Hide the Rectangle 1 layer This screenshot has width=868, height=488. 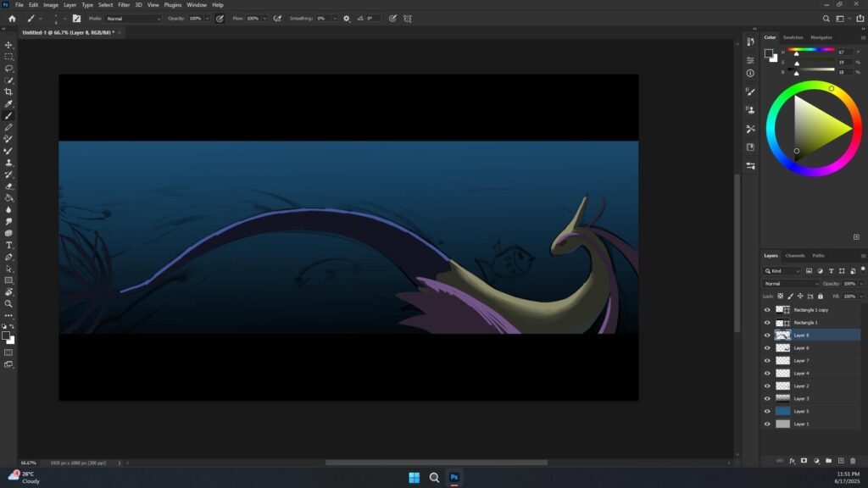(767, 323)
